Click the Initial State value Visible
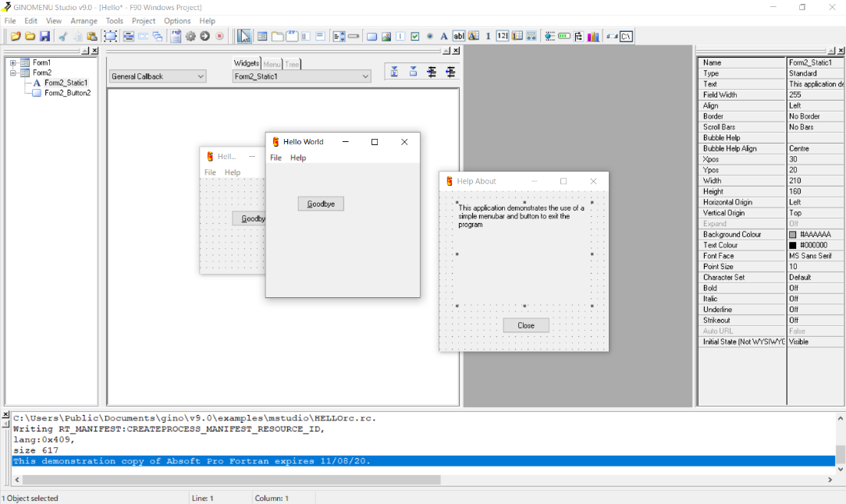 (x=816, y=342)
